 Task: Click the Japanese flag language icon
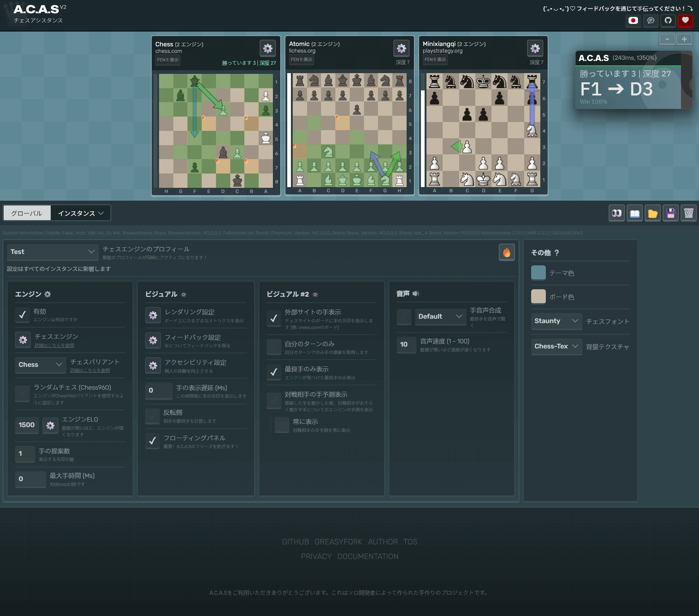click(633, 21)
